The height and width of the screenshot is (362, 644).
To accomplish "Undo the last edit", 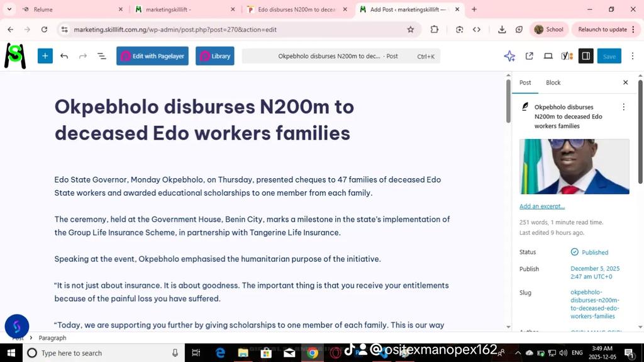I will tap(64, 56).
